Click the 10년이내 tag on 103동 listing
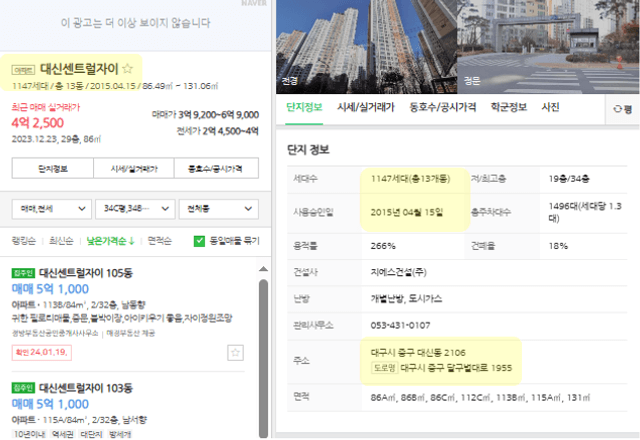Viewport: 640px width, 440px height. pyautogui.click(x=29, y=434)
